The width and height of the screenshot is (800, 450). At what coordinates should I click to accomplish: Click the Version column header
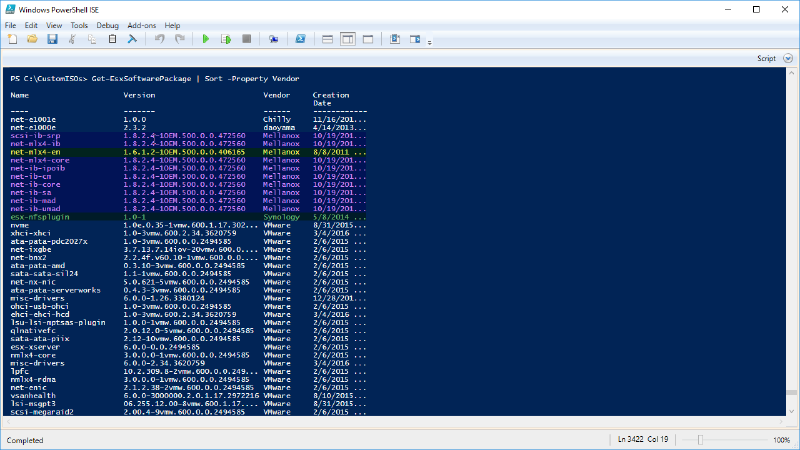click(139, 95)
